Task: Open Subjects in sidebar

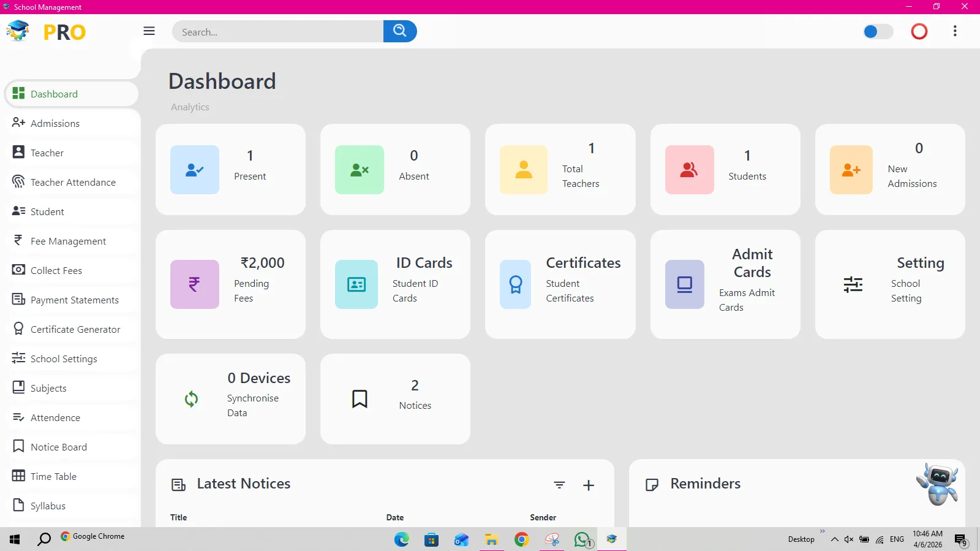Action: (72, 388)
